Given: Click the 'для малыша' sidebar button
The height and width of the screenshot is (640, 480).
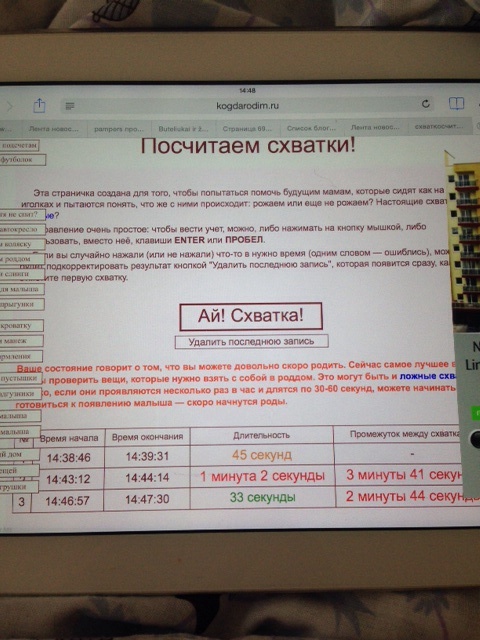Looking at the screenshot, I should pos(21,289).
